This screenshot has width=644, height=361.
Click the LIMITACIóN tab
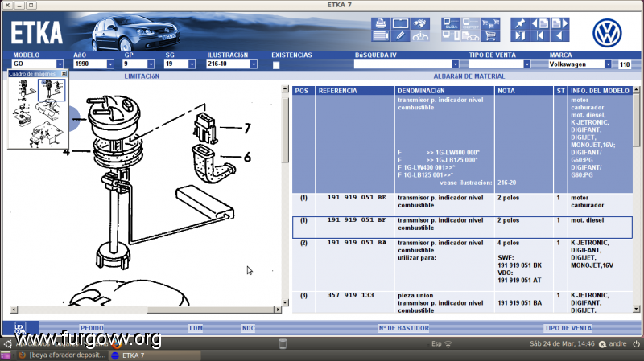click(142, 76)
